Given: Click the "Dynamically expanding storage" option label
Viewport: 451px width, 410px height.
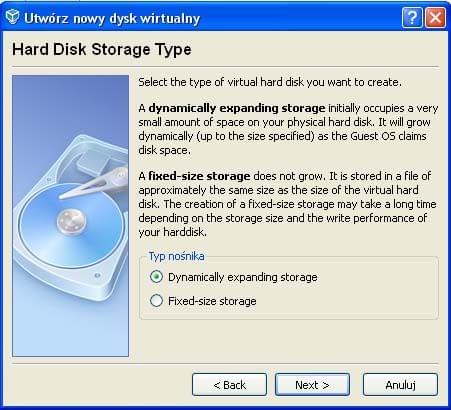Looking at the screenshot, I should pos(243,277).
